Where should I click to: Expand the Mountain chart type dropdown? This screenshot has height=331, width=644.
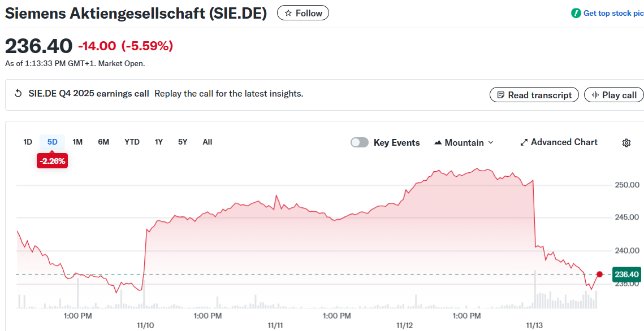click(464, 142)
